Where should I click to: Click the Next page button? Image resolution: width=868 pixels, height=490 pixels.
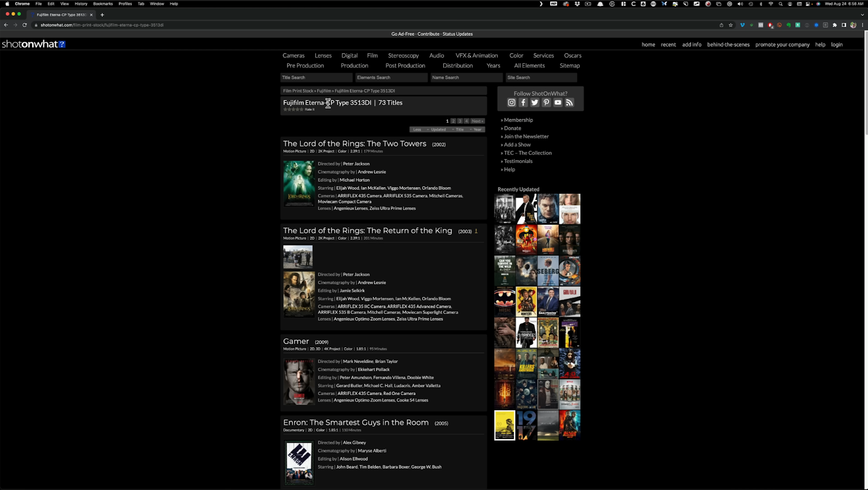coord(477,121)
